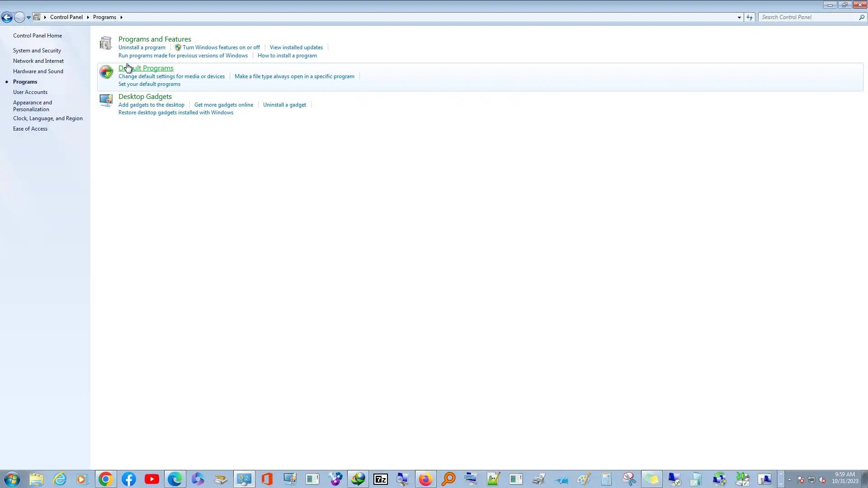This screenshot has width=868, height=488.
Task: Click the muted volume tray icon
Action: (x=822, y=480)
